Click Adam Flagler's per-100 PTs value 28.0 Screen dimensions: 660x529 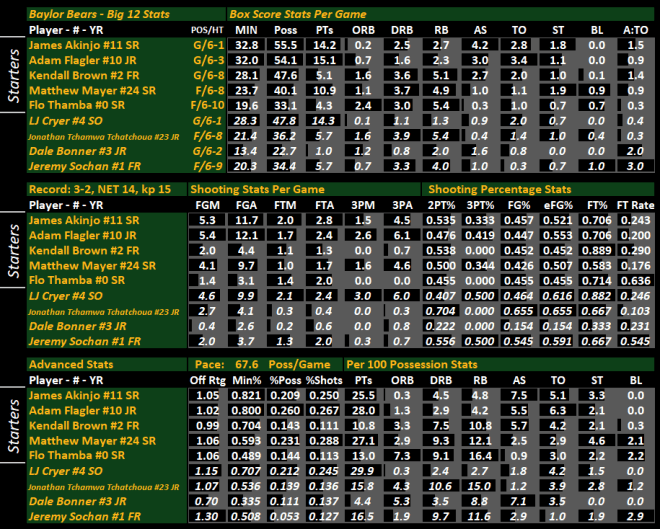click(x=363, y=411)
